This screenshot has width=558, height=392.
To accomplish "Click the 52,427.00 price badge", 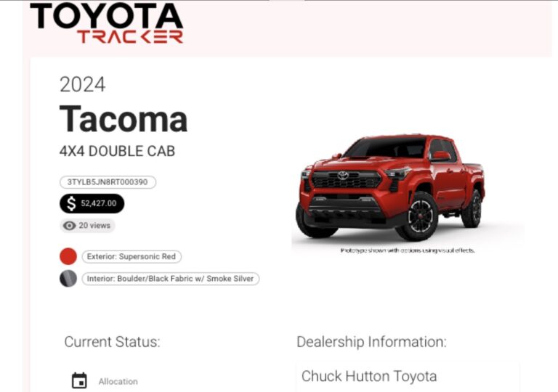I will click(x=92, y=203).
